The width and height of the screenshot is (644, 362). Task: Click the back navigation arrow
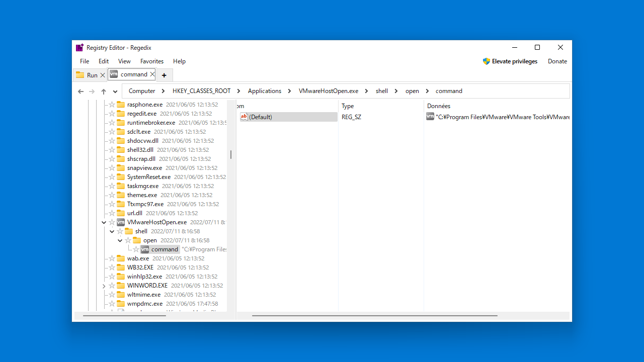pos(80,92)
